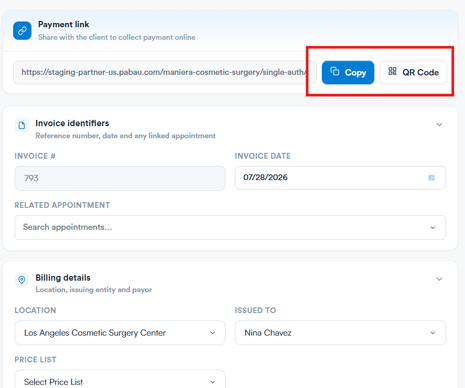The width and height of the screenshot is (465, 388).
Task: Click the QR grid icon in QR Code button
Action: (x=392, y=71)
